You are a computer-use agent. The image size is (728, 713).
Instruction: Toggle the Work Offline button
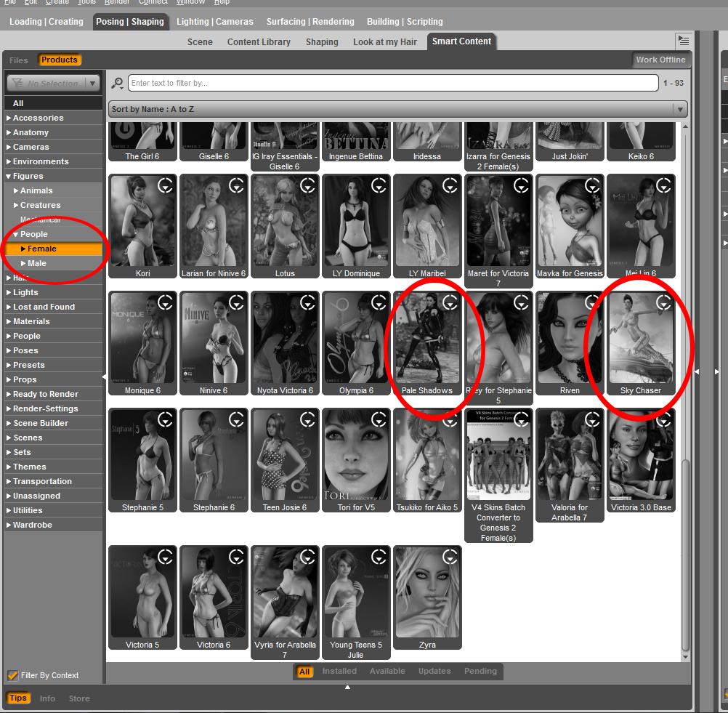660,60
